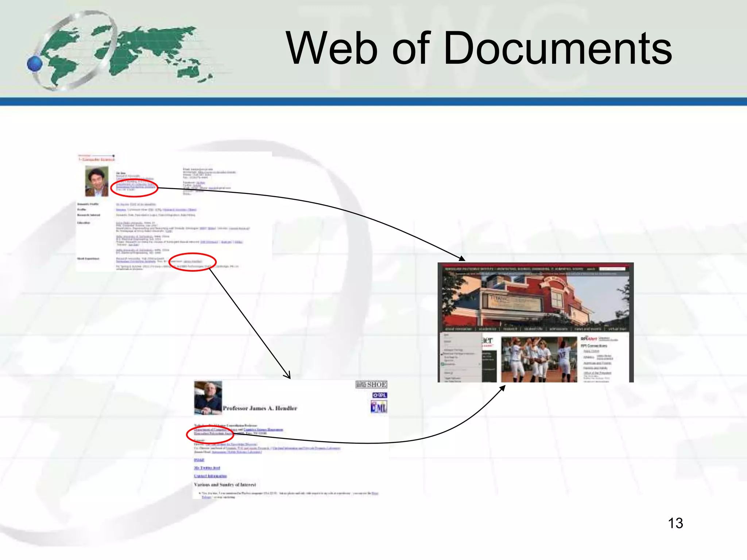Click the 'Web of Documents' slide title
The height and width of the screenshot is (560, 747).
[479, 48]
